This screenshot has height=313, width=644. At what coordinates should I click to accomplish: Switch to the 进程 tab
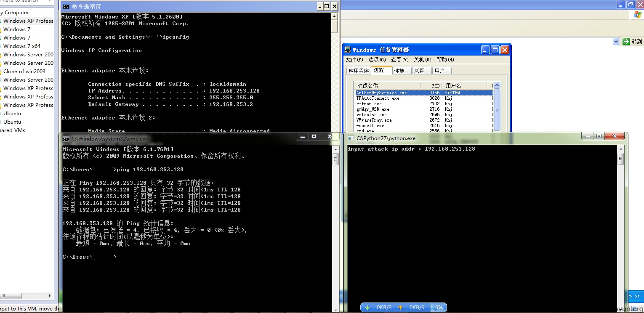381,70
